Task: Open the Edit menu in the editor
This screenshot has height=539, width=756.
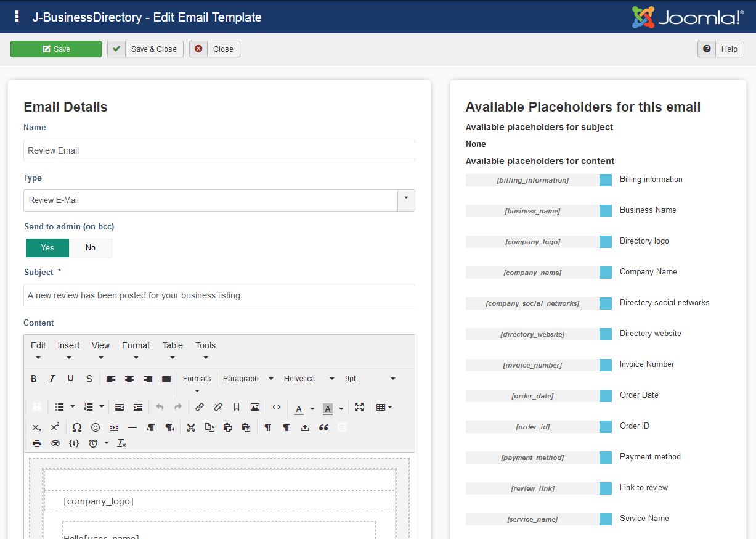Action: point(38,351)
